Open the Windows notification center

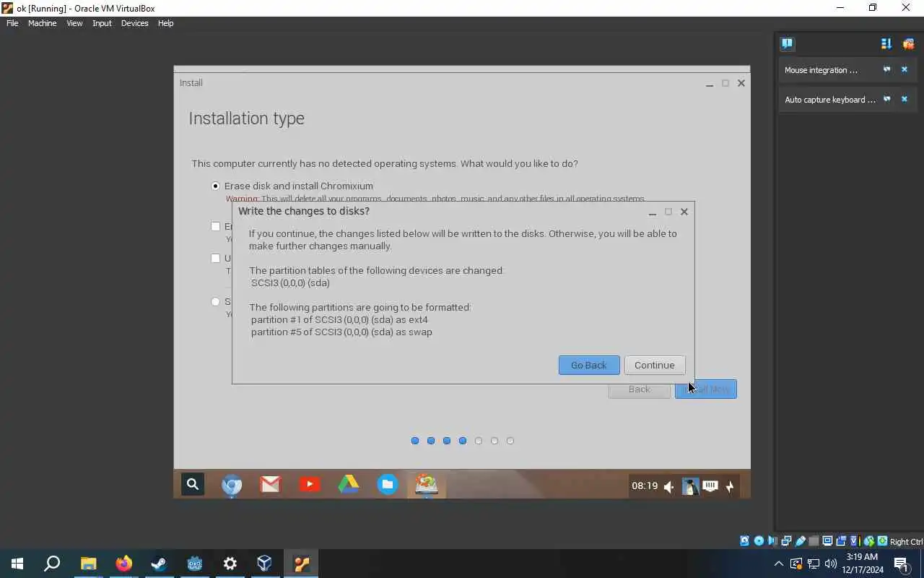click(x=902, y=564)
